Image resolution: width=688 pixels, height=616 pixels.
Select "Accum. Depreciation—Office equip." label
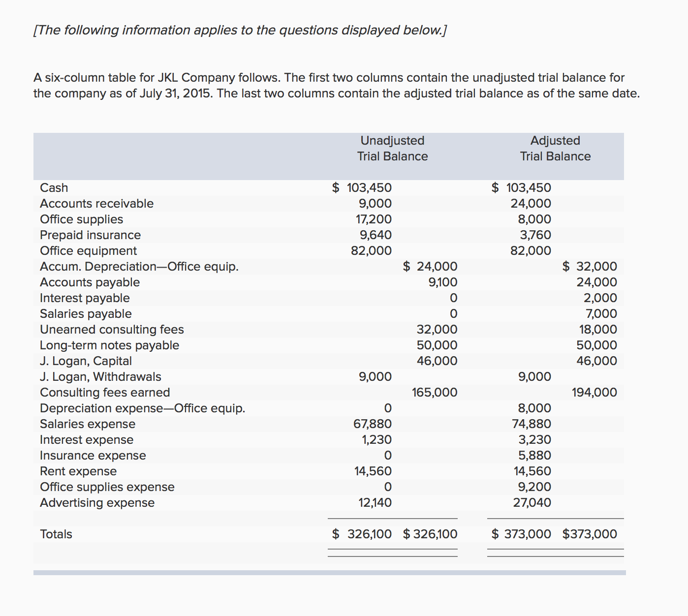pos(139,267)
